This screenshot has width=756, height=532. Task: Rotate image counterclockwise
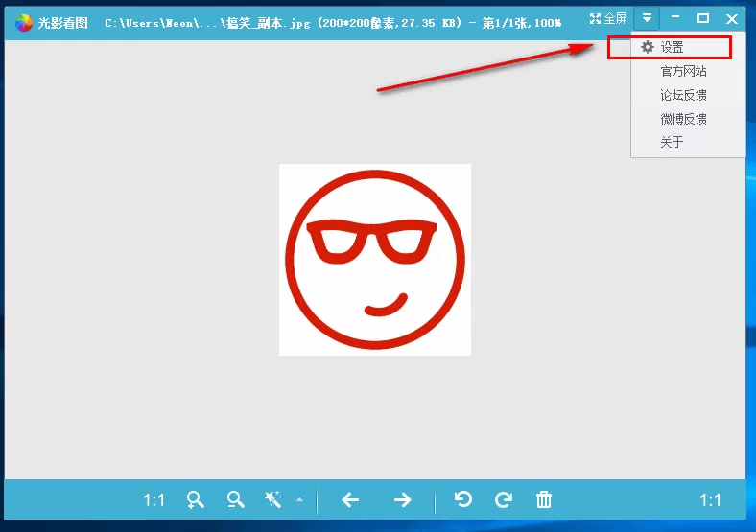coord(463,499)
